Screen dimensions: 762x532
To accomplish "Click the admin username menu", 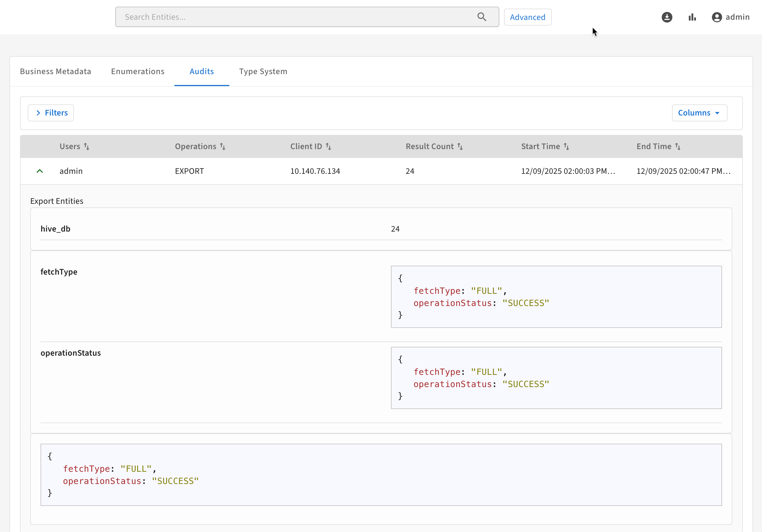I will tap(738, 17).
